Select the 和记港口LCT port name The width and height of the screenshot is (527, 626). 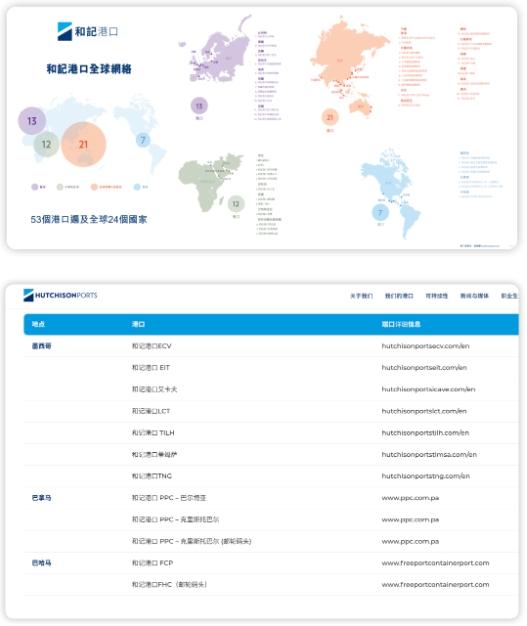(x=151, y=411)
